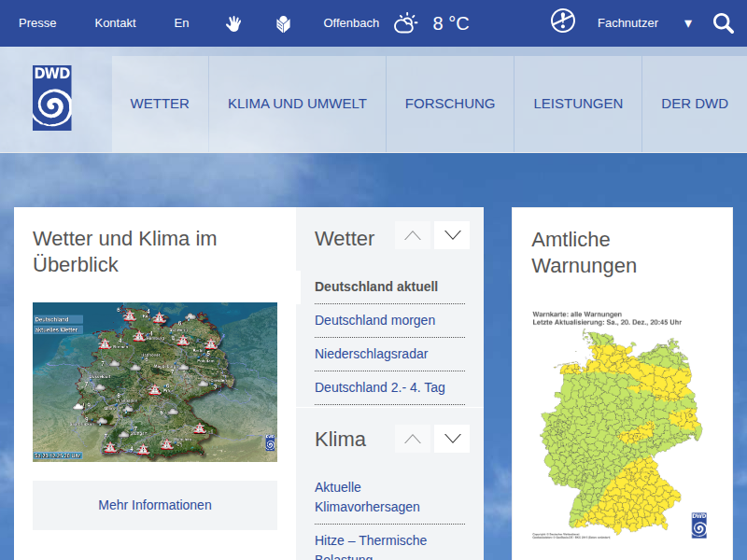Select the sign language hand icon
The width and height of the screenshot is (747, 560).
pyautogui.click(x=233, y=23)
